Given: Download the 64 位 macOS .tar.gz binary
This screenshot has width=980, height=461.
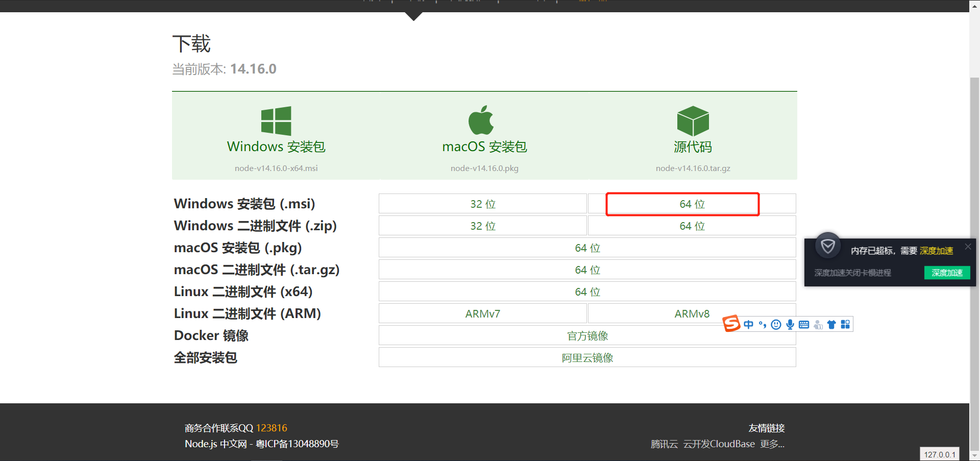Looking at the screenshot, I should 587,270.
